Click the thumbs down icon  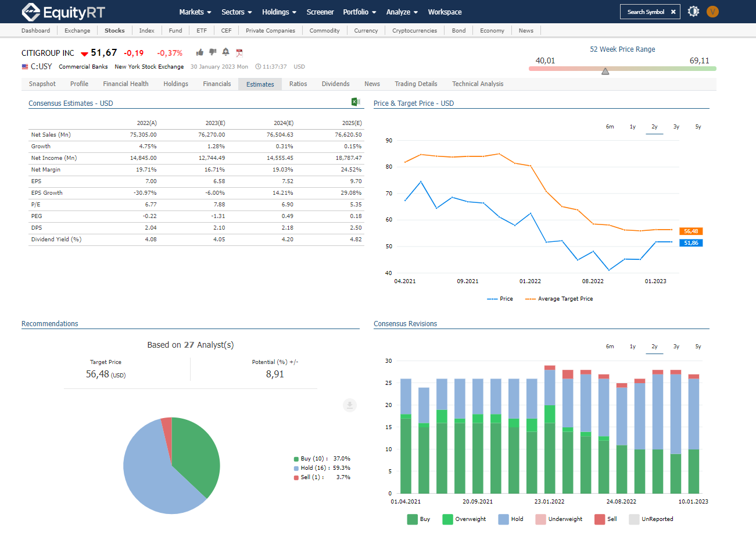click(213, 52)
